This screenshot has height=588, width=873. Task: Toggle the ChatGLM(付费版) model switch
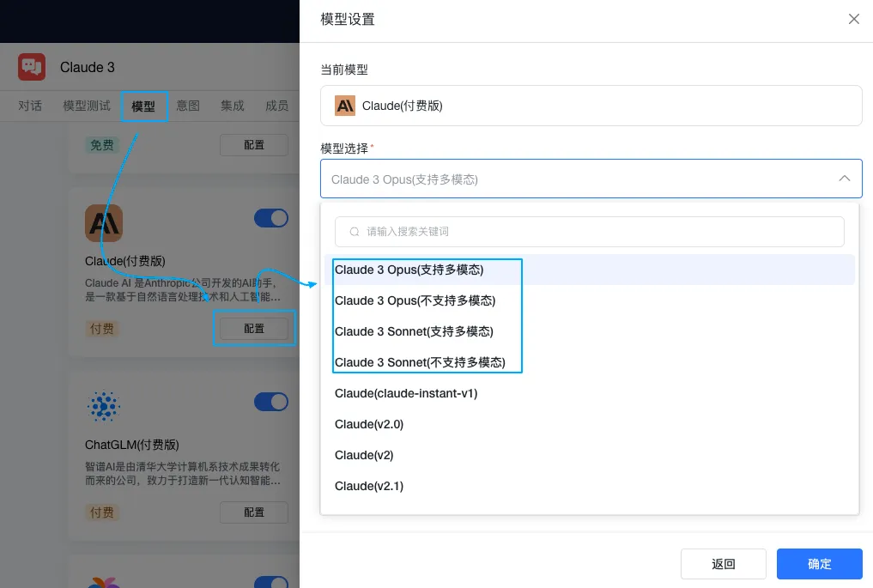(271, 402)
